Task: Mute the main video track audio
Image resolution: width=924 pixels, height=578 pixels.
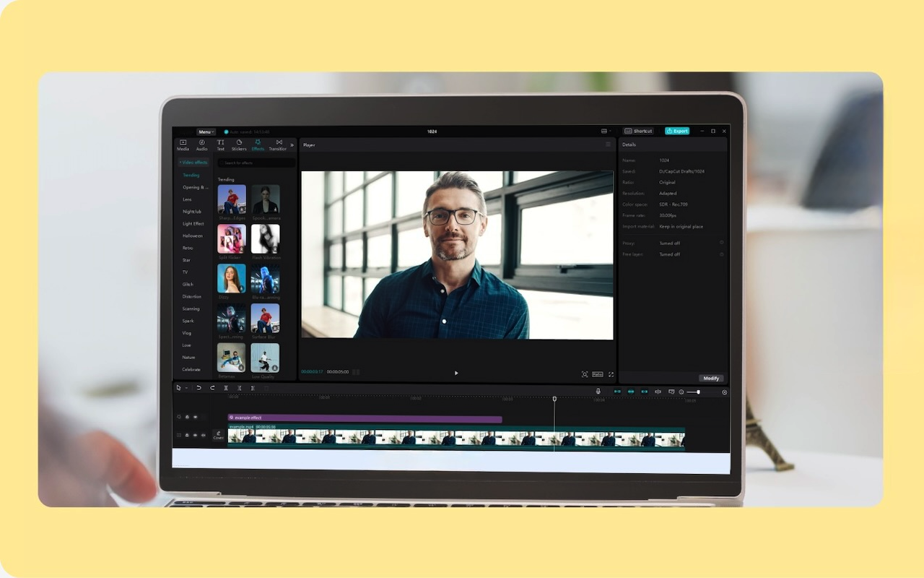Action: click(203, 435)
